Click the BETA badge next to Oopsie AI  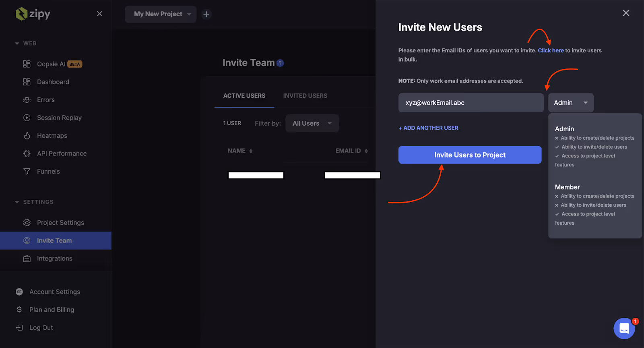[x=75, y=64]
